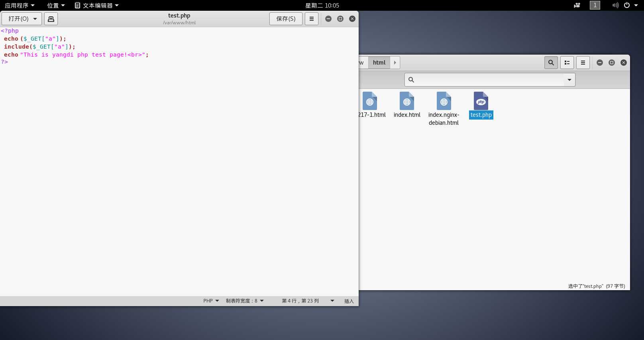Click the closing ?> tag
Image resolution: width=644 pixels, height=340 pixels.
pyautogui.click(x=4, y=62)
